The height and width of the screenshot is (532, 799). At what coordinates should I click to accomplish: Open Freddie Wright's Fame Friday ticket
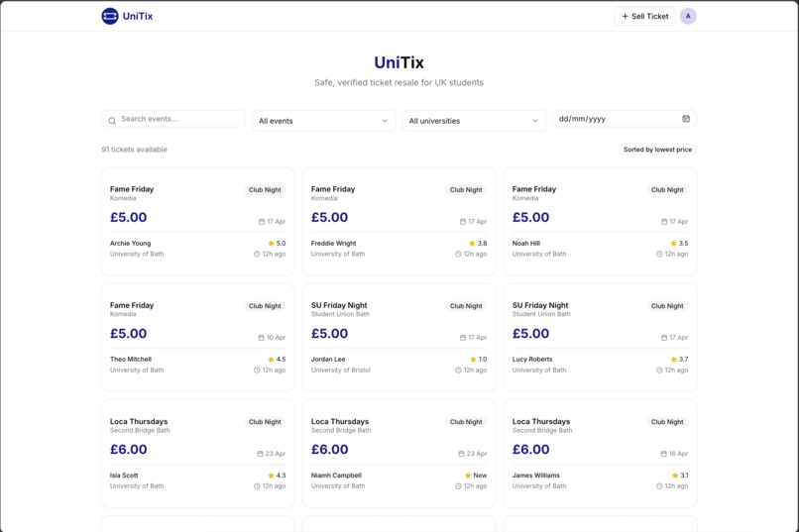point(399,222)
